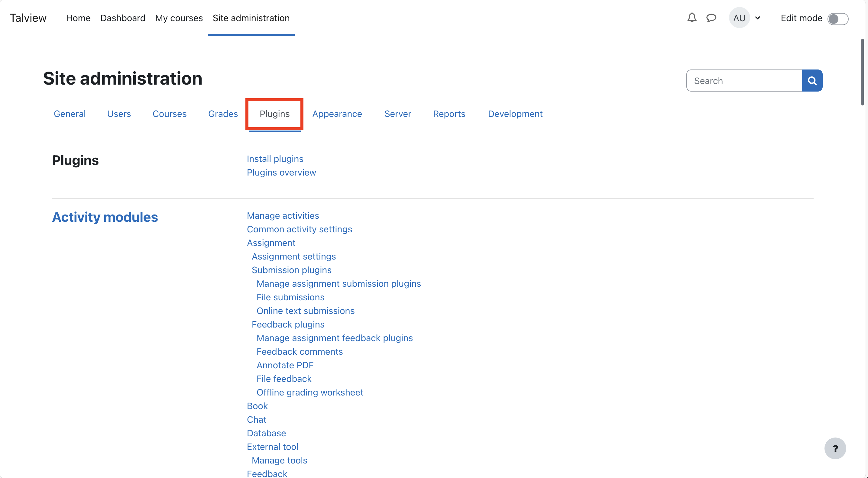Screen dimensions: 868x478
Task: Click the Activity modules heading link
Action: click(x=105, y=217)
